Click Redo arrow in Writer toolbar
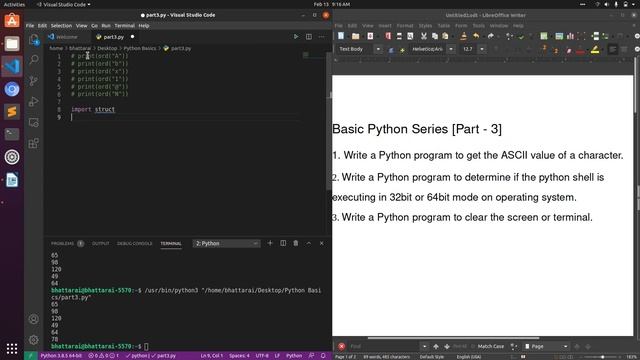The image size is (640, 360). tap(491, 36)
